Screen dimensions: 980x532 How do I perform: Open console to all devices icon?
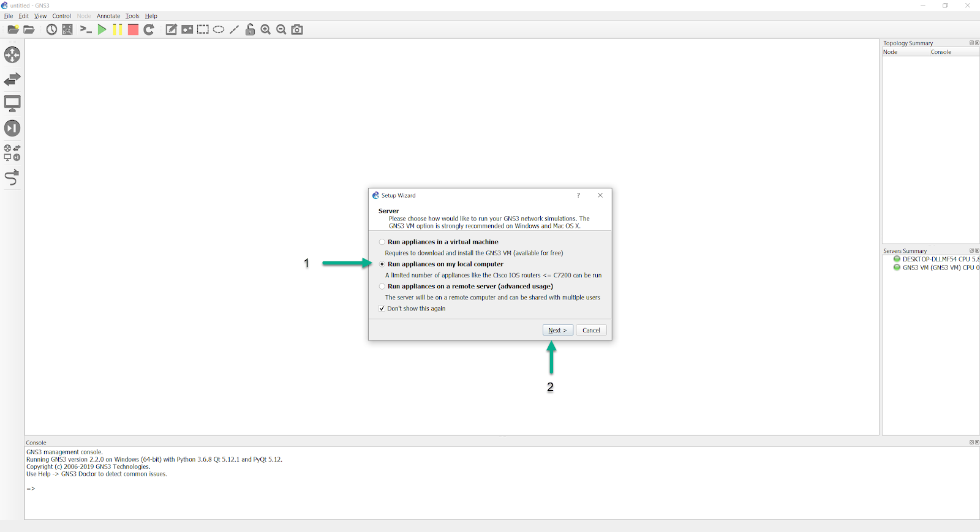(86, 29)
